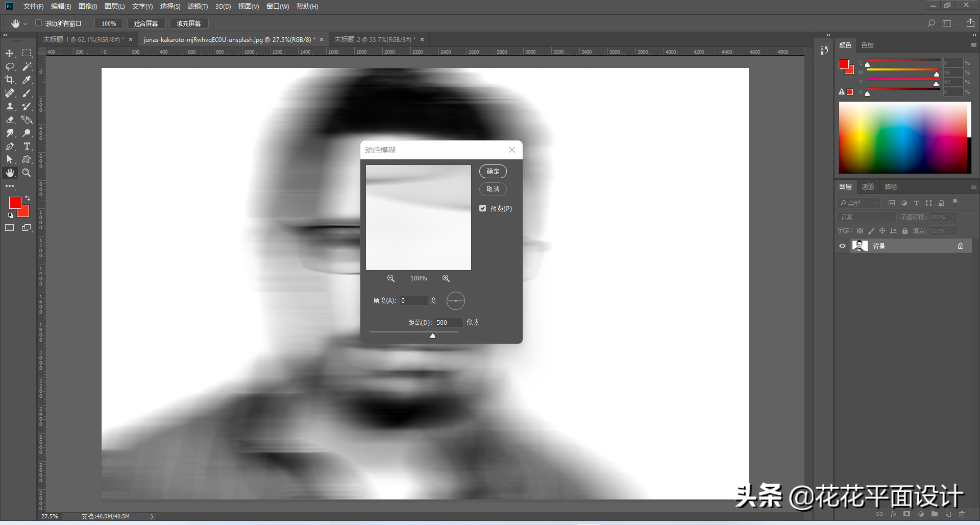This screenshot has width=980, height=525.
Task: Zoom out the Motion Blur preview
Action: 391,278
